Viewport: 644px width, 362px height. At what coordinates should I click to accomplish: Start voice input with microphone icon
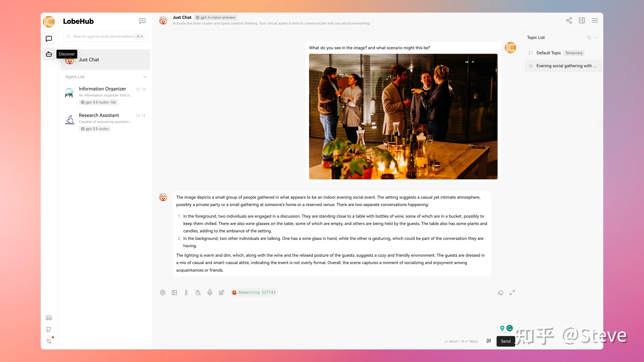210,293
